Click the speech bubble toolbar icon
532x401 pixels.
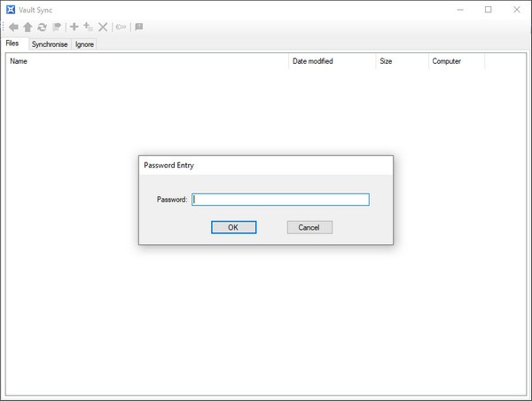click(138, 28)
